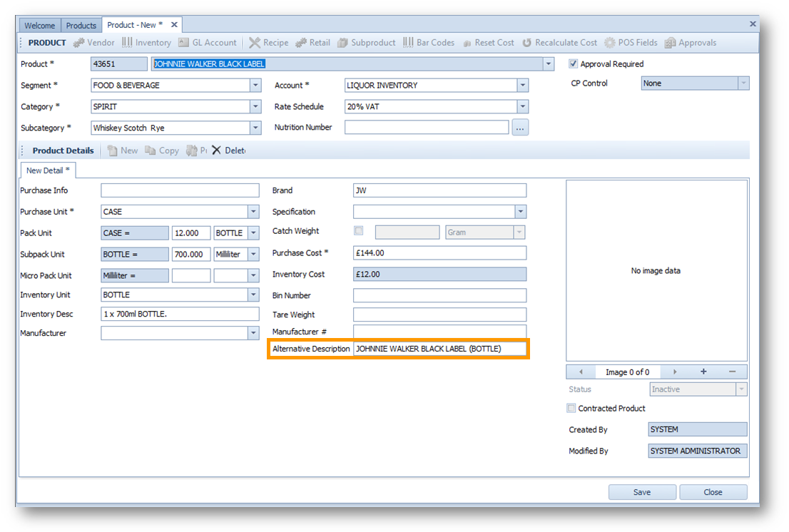Viewport: 789px width, 532px height.
Task: Open the Pack Unit BOTTLE dropdown
Action: click(254, 232)
